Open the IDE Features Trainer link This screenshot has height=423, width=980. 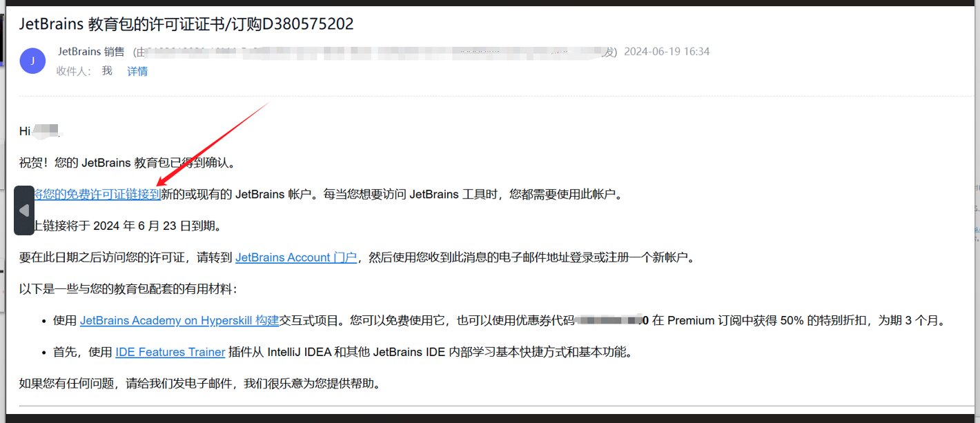(x=170, y=352)
